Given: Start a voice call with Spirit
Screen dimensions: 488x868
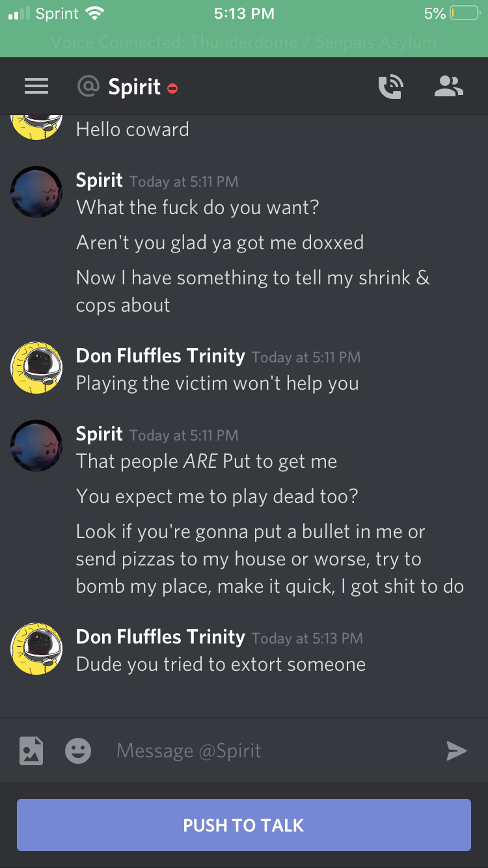Looking at the screenshot, I should [x=391, y=87].
